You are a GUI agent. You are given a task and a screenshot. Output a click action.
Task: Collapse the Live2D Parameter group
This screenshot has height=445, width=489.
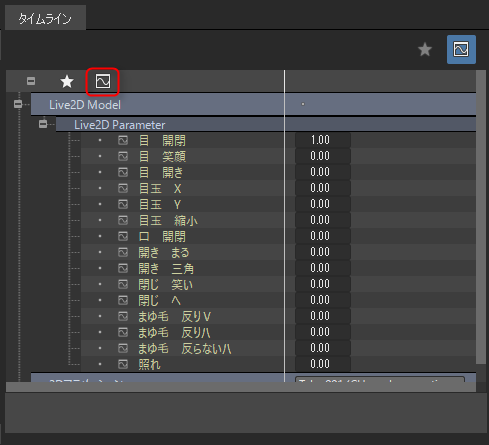coord(43,124)
